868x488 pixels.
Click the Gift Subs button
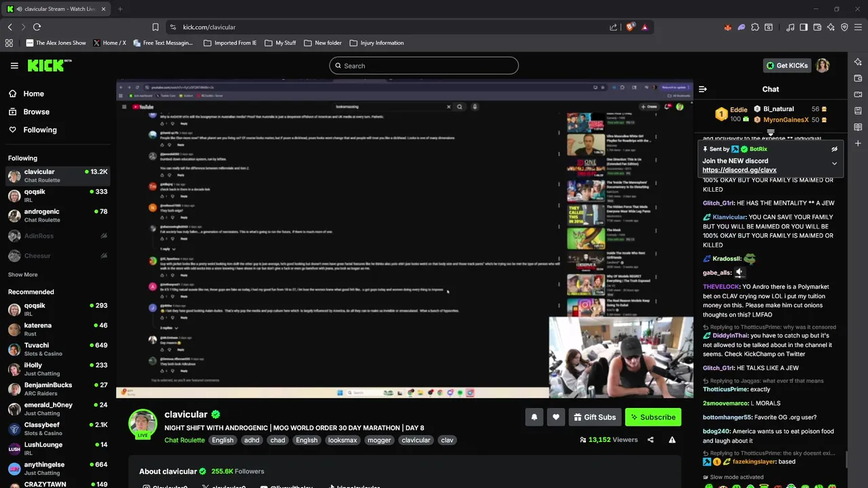pos(595,418)
